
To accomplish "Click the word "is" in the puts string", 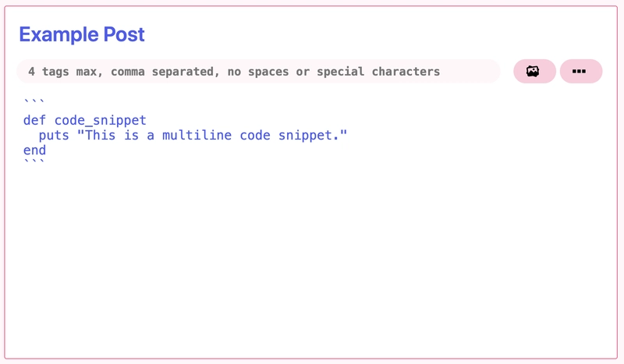I will (x=131, y=136).
